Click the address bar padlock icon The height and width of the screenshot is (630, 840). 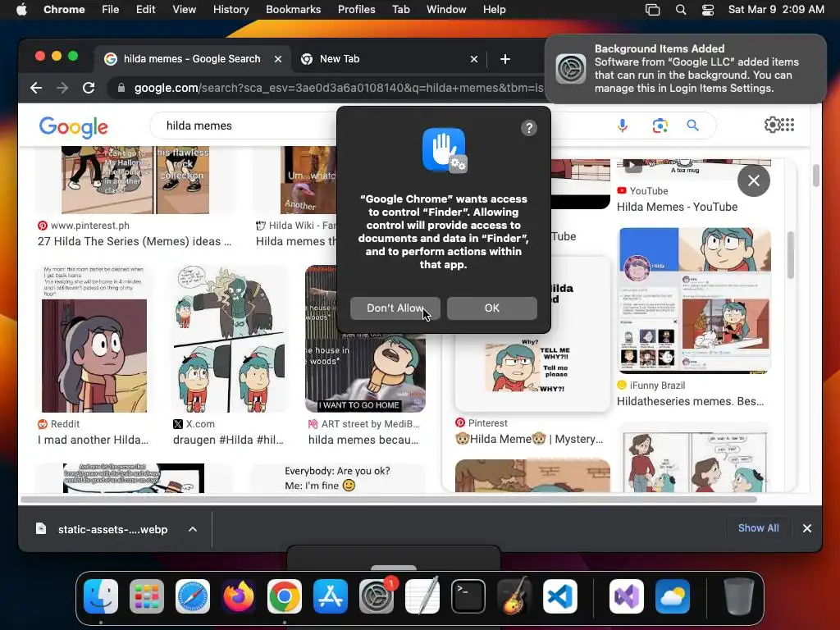pyautogui.click(x=121, y=88)
